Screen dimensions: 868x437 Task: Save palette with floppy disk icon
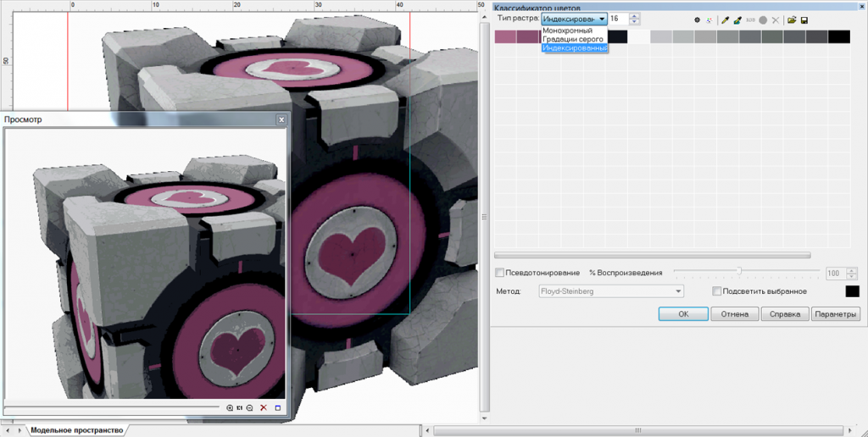click(x=804, y=20)
